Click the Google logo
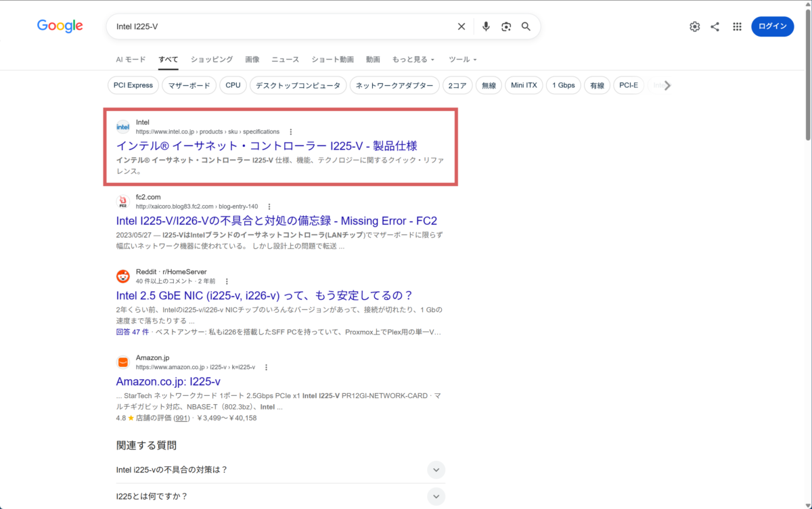 (x=60, y=26)
